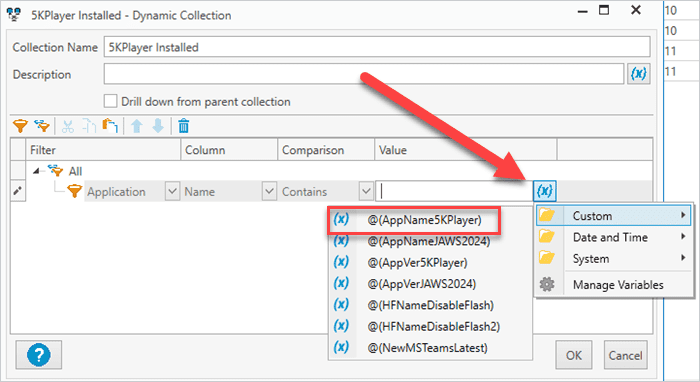
Task: Expand the Date and Time submenu arrow
Action: pyautogui.click(x=683, y=237)
